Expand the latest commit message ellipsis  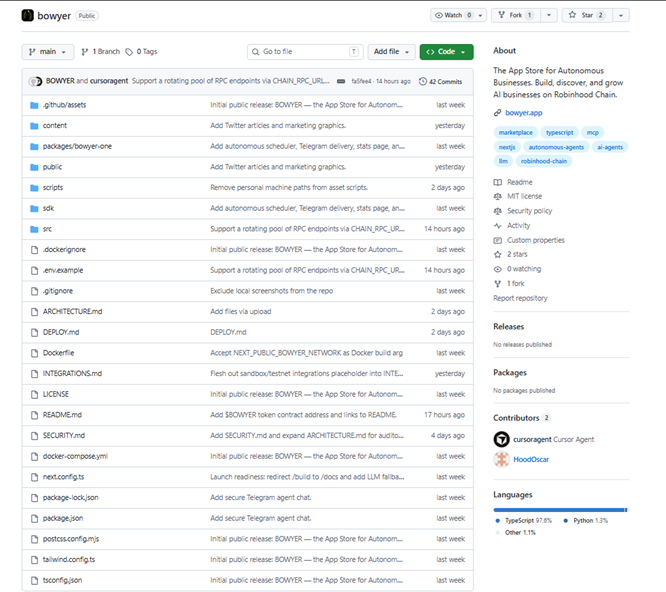click(341, 82)
